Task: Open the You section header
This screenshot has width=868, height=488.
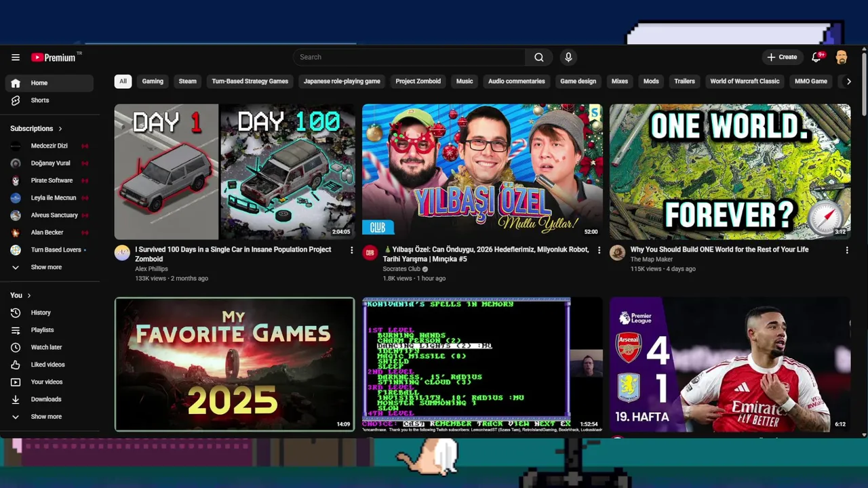Action: (x=20, y=296)
